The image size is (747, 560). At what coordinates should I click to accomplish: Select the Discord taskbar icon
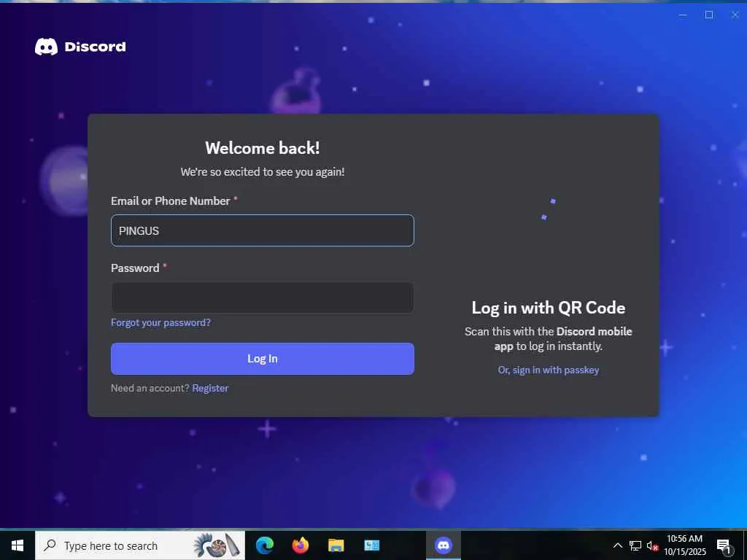click(x=444, y=545)
